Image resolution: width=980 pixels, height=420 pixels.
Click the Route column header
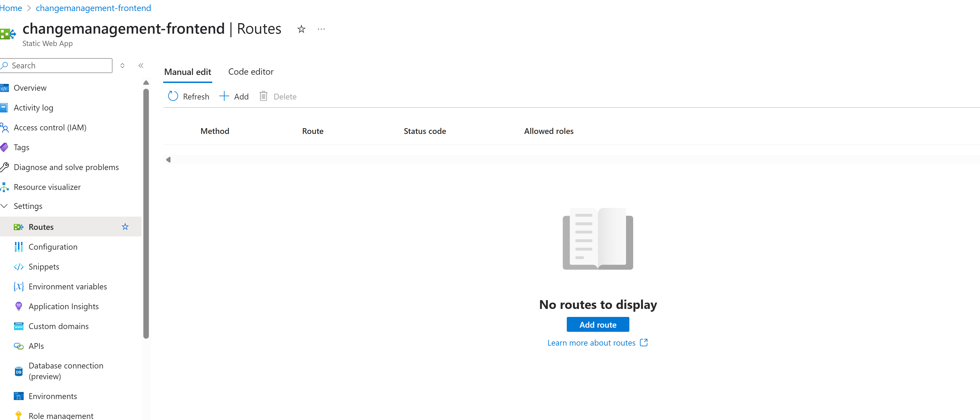[313, 131]
